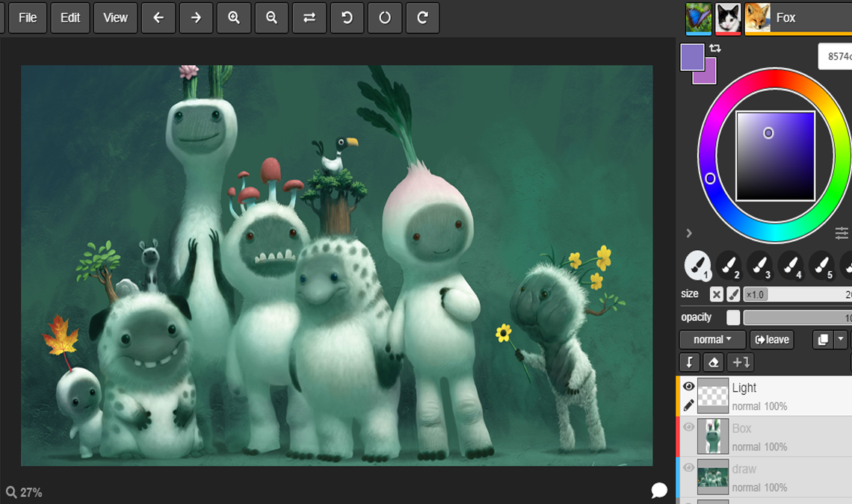Open the normal blend mode dropdown
The height and width of the screenshot is (504, 852).
pos(712,340)
